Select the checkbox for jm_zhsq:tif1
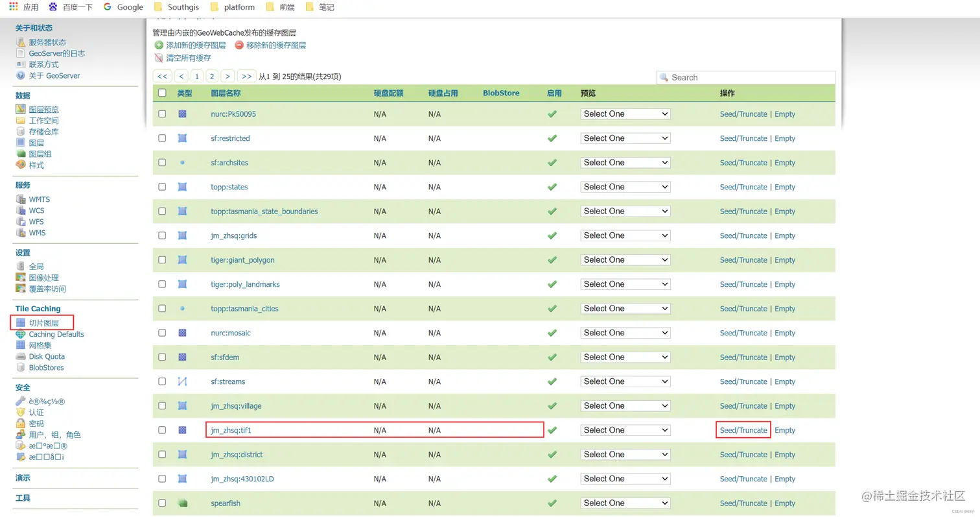 [x=162, y=430]
